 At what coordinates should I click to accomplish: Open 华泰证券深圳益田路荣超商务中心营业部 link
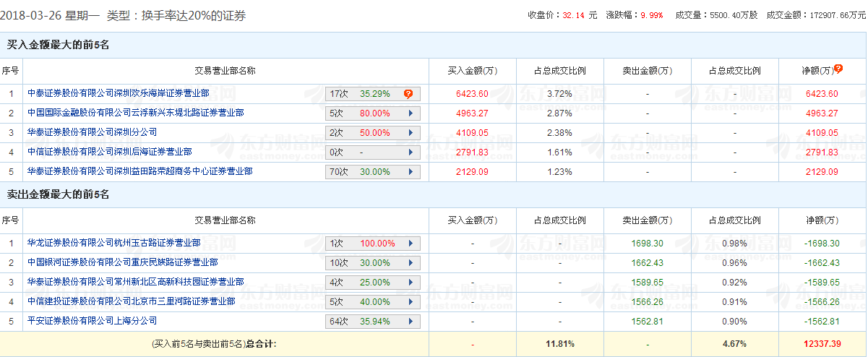[139, 171]
